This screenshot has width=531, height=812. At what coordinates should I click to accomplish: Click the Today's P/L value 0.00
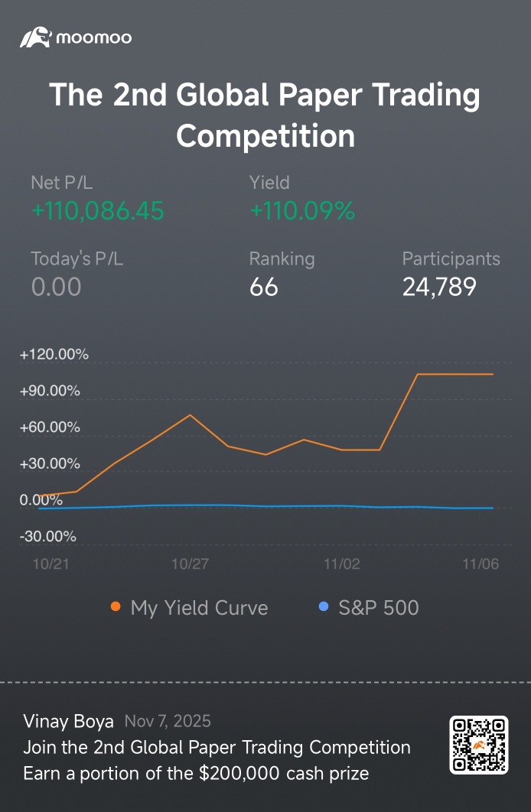click(56, 287)
